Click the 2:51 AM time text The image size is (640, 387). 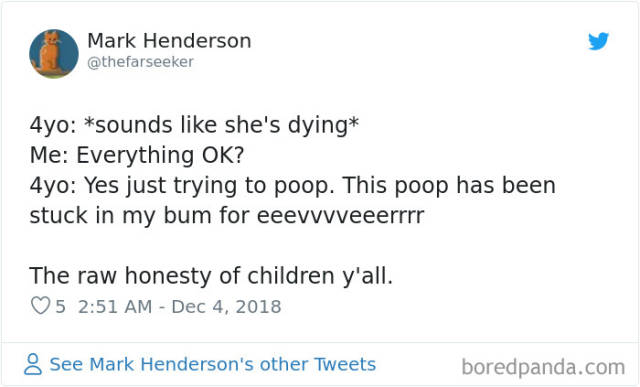pyautogui.click(x=115, y=307)
